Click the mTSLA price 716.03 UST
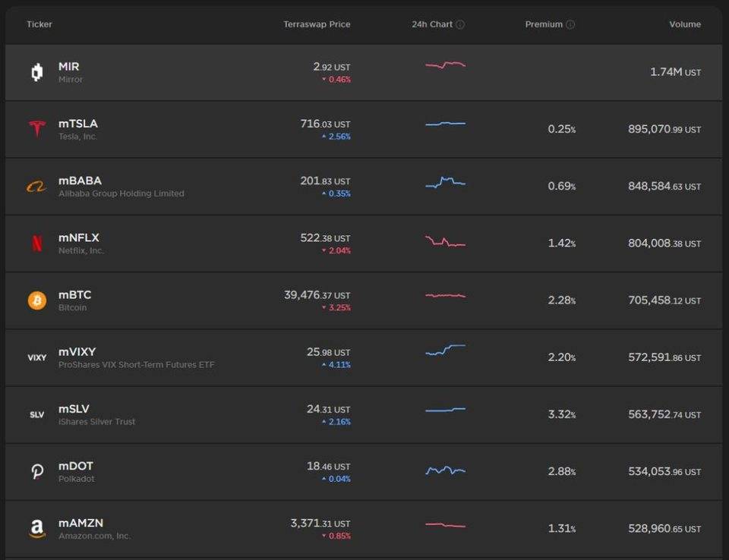The image size is (729, 560). pos(326,124)
